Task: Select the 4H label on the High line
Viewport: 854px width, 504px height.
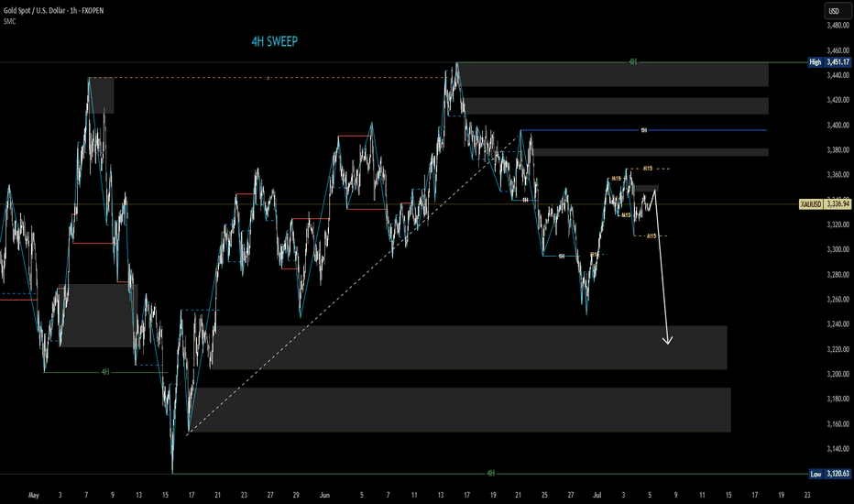Action: (632, 62)
